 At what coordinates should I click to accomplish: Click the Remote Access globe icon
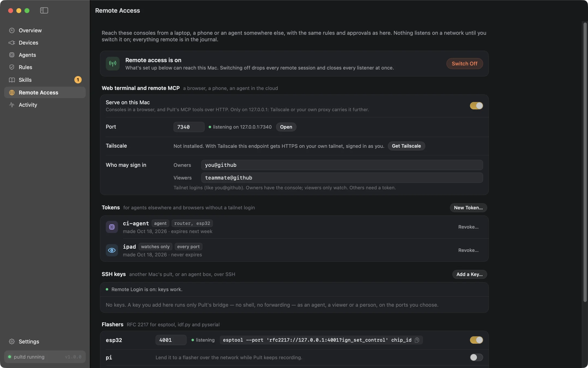(12, 92)
